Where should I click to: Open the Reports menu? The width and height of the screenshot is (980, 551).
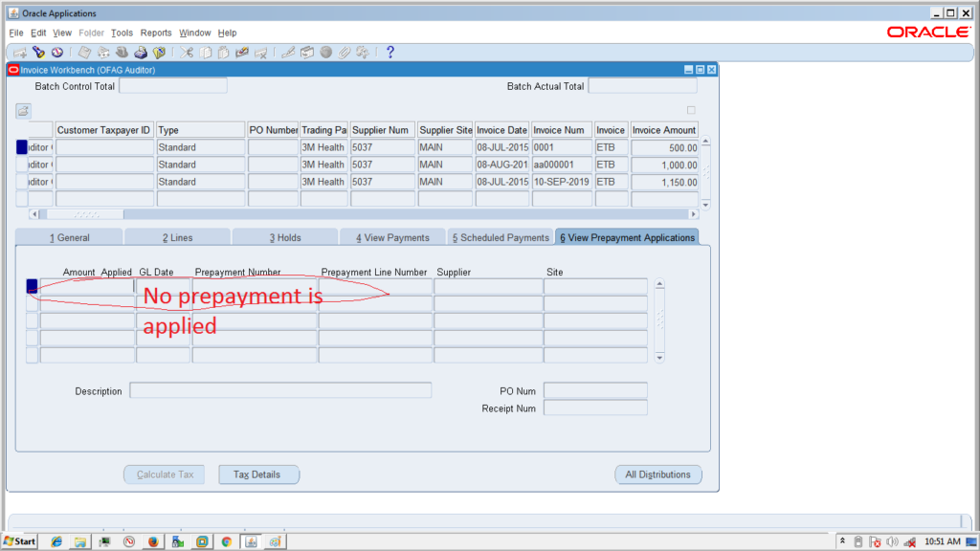[x=156, y=33]
